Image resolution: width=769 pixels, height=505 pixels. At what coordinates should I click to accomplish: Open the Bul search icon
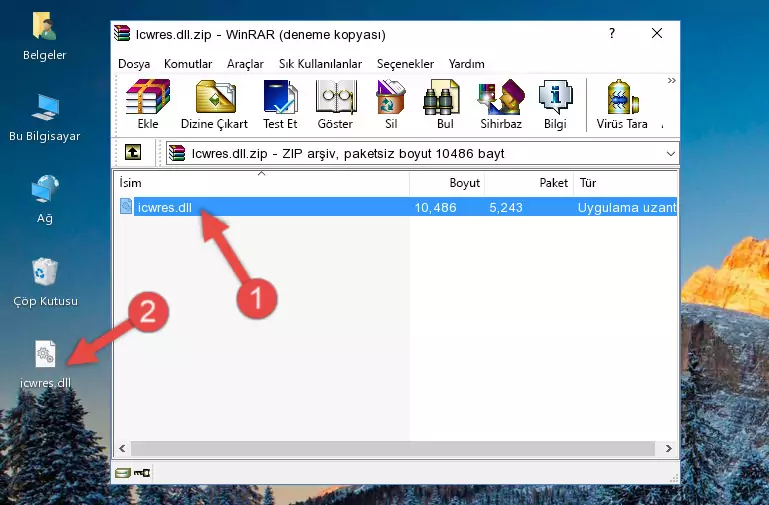(x=445, y=104)
